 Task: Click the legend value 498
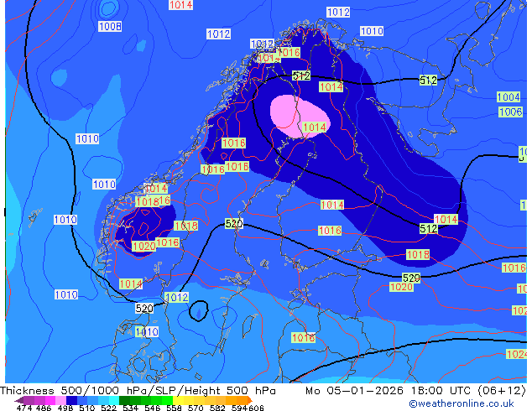point(65,408)
